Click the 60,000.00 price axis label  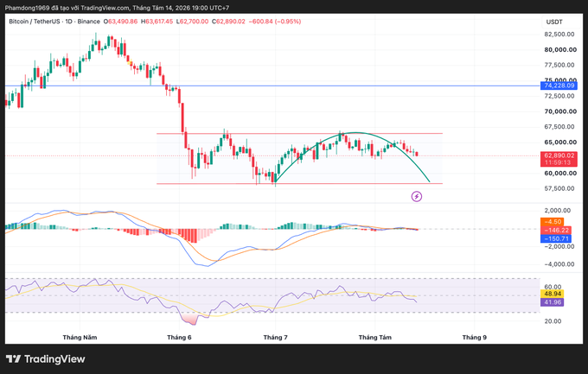[560, 173]
